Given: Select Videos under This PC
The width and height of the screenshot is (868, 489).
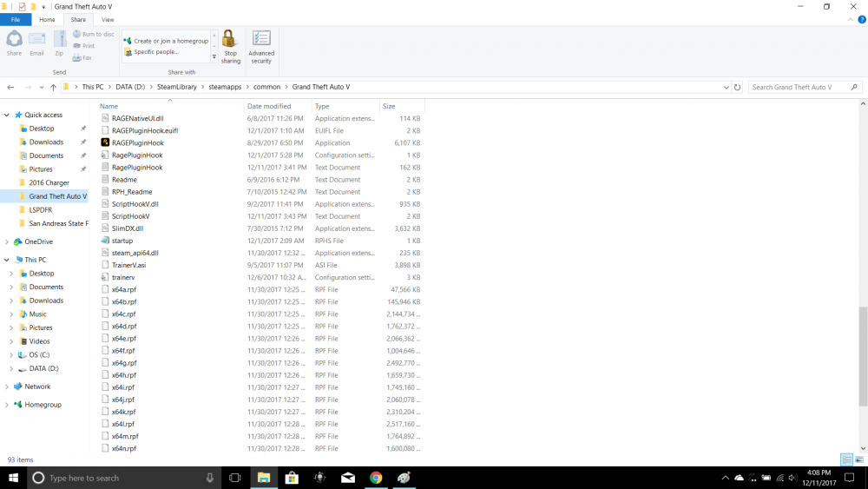Looking at the screenshot, I should [39, 341].
